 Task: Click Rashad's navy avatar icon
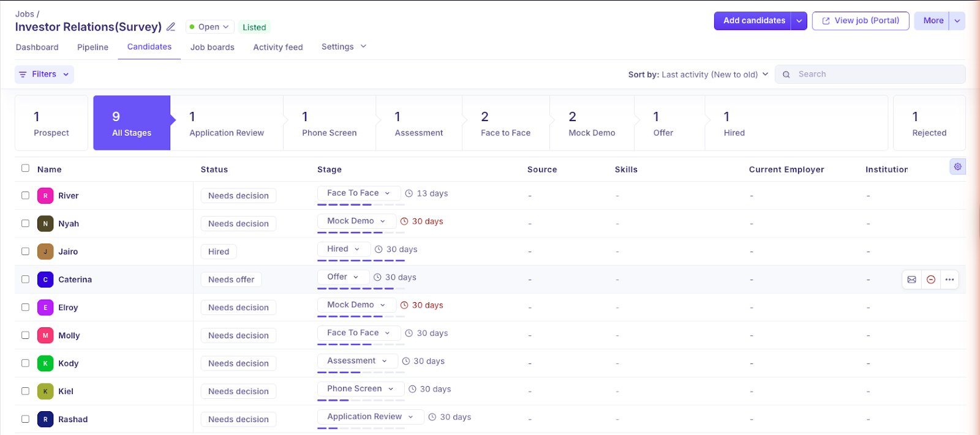click(45, 419)
